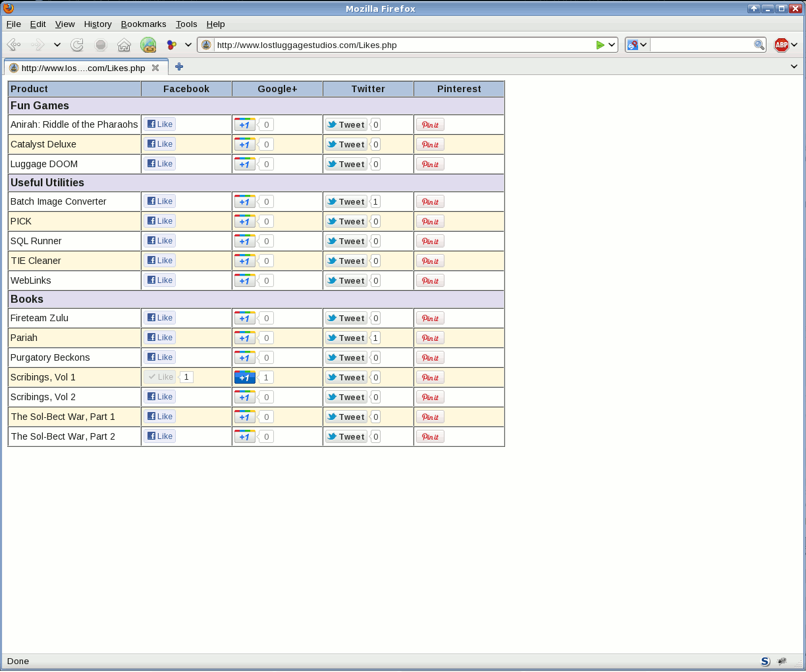Like PICK on Facebook
This screenshot has height=672, width=806.
[160, 221]
